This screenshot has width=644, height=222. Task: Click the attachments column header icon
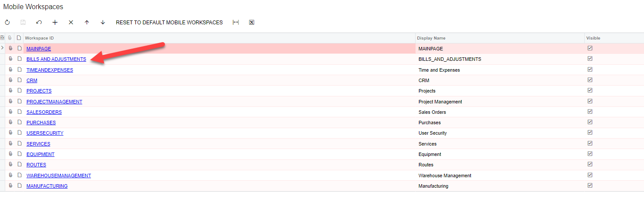click(x=10, y=38)
